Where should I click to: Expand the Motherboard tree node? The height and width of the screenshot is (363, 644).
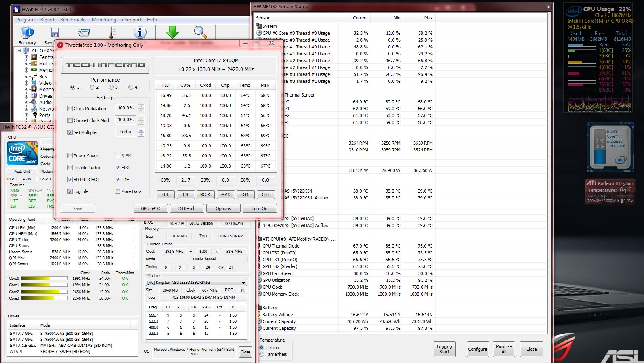[27, 64]
